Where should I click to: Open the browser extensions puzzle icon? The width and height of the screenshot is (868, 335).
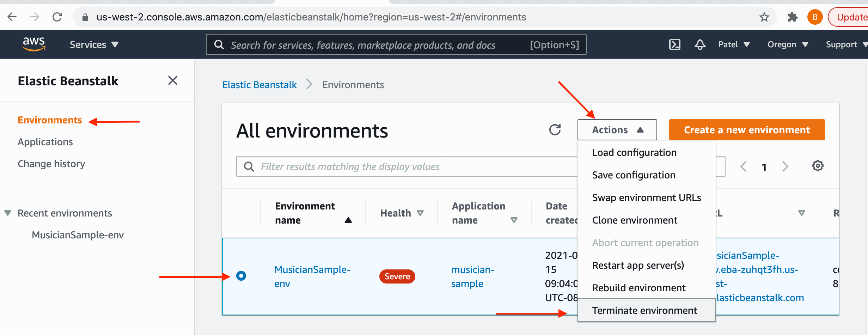point(793,17)
